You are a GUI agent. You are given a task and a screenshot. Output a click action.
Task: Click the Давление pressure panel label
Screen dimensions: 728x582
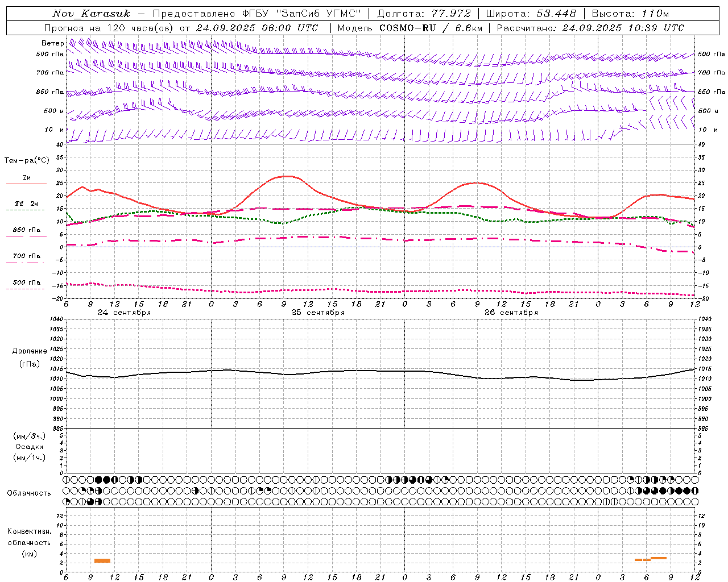[30, 351]
